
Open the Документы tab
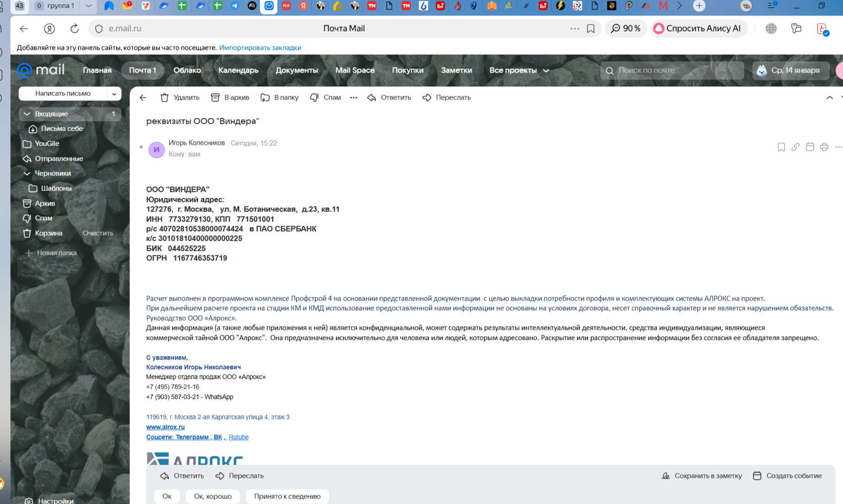[x=297, y=70]
